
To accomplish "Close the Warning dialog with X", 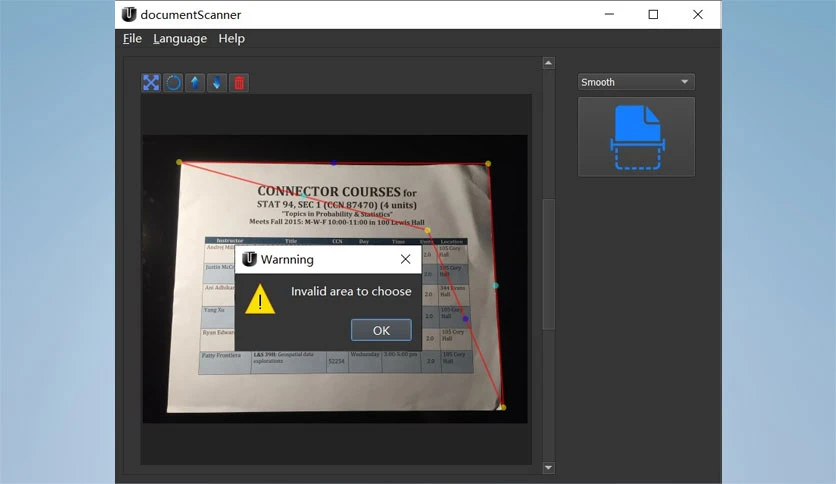I will 405,259.
